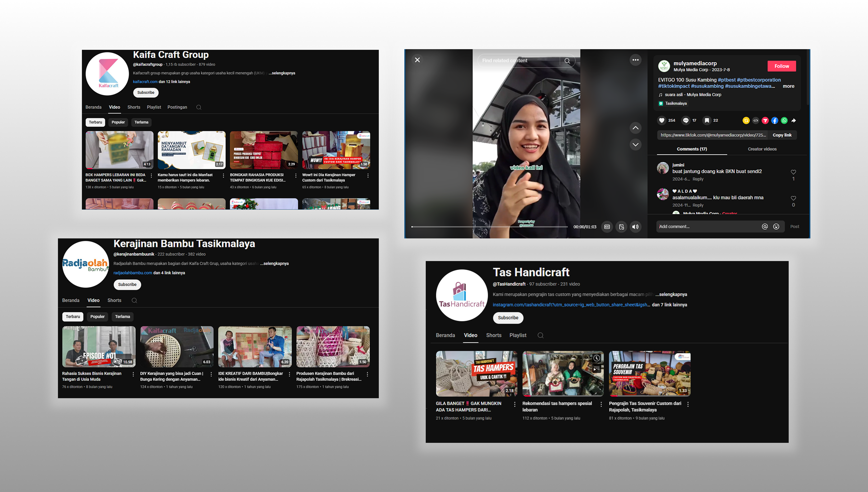Open options for DIY Kerajinan yang bisa jadi Cuan video

pyautogui.click(x=211, y=374)
